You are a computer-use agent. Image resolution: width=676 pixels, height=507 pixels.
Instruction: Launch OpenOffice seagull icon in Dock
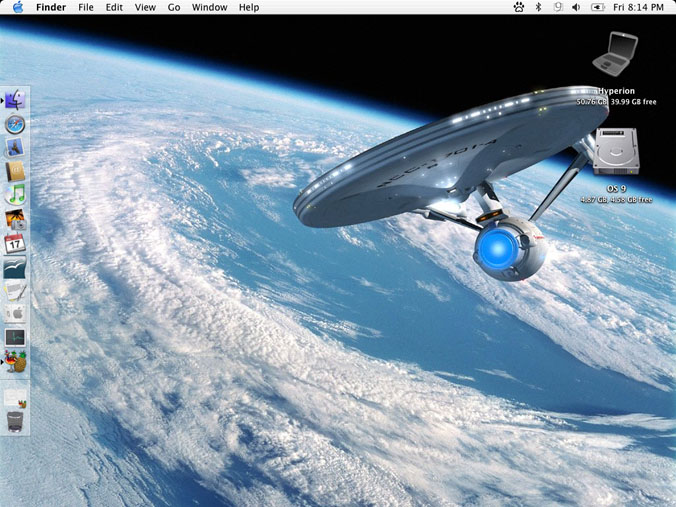pyautogui.click(x=16, y=267)
